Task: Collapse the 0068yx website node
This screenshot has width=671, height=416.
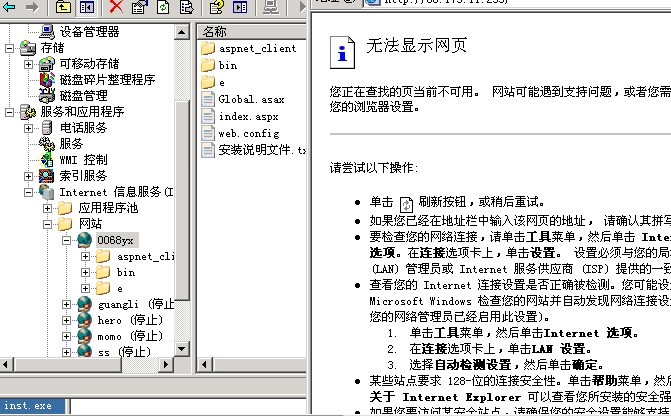Action: [67, 241]
